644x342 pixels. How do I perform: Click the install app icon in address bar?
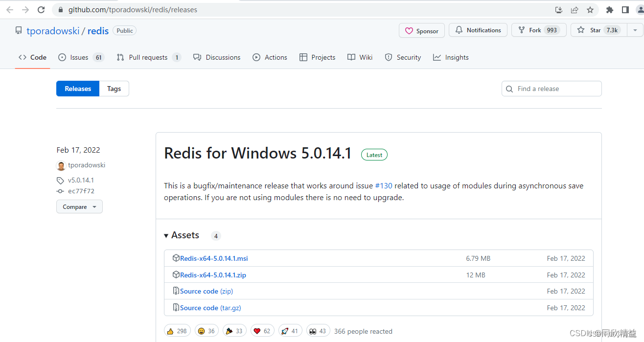[559, 10]
